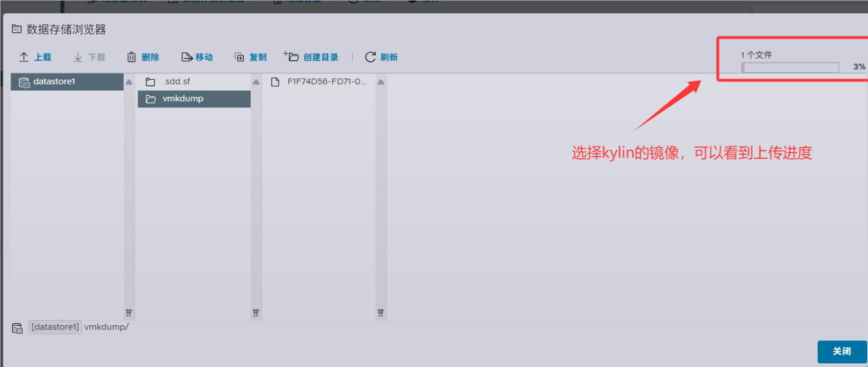Refresh the file list with 刷新
The height and width of the screenshot is (367, 868).
pyautogui.click(x=381, y=57)
